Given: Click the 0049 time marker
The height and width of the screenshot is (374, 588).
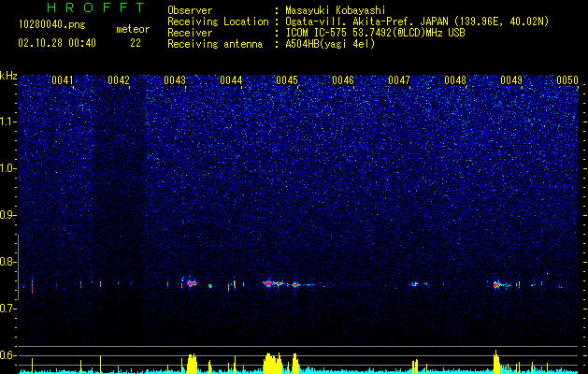Looking at the screenshot, I should click(511, 80).
